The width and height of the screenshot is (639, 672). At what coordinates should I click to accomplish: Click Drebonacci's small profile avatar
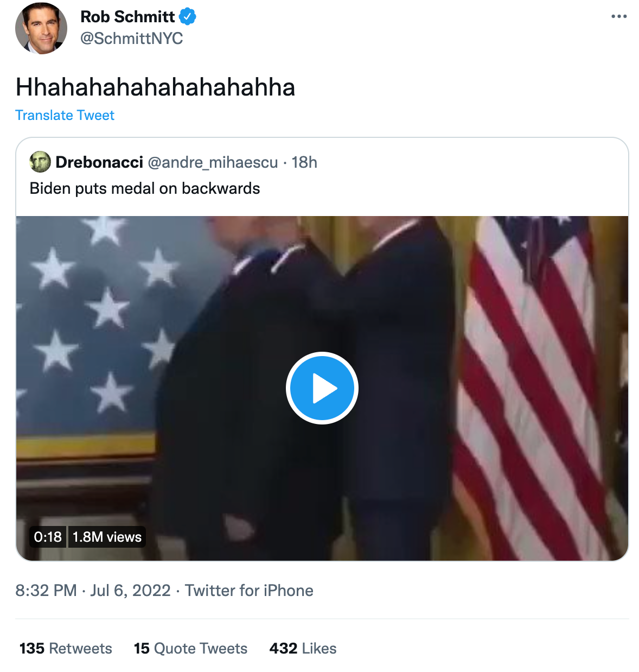[x=40, y=162]
